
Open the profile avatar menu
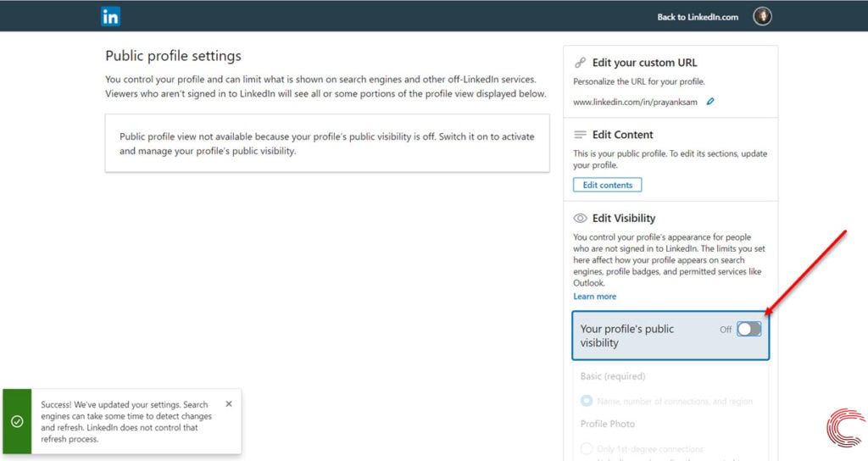[762, 17]
